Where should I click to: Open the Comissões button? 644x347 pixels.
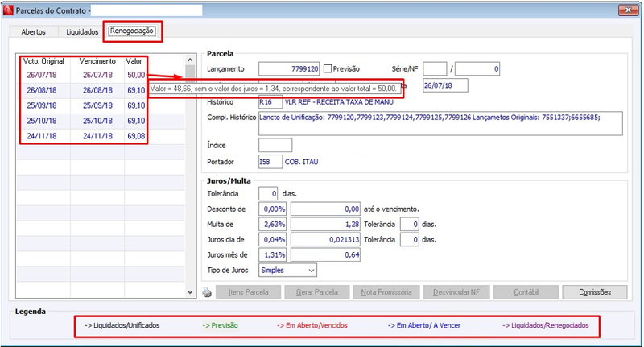point(595,292)
